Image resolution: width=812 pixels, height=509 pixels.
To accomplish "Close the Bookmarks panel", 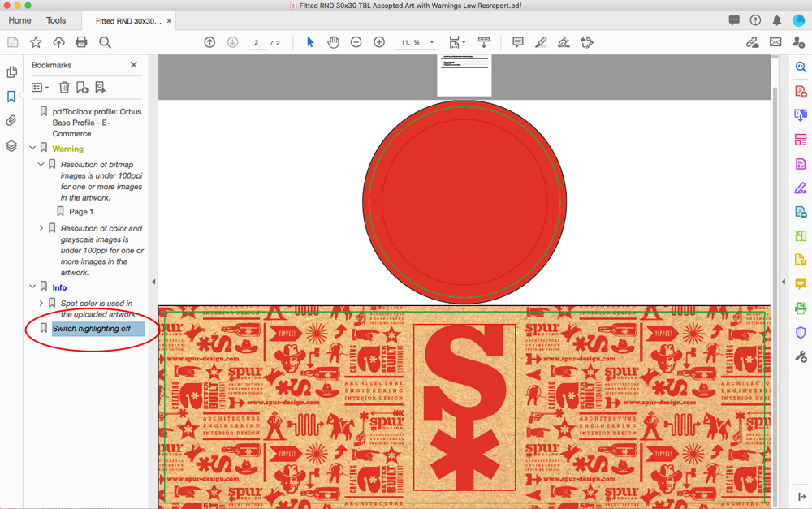I will coord(134,65).
